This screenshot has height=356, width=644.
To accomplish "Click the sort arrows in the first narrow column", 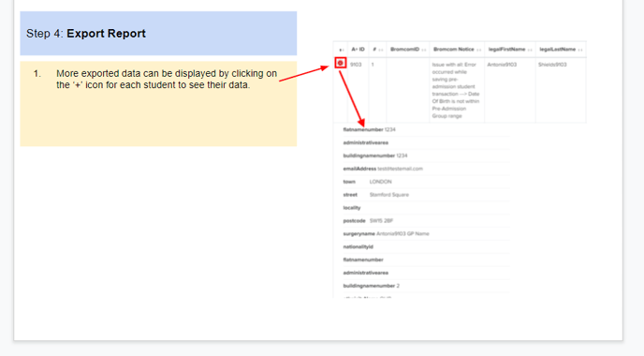I will (342, 50).
